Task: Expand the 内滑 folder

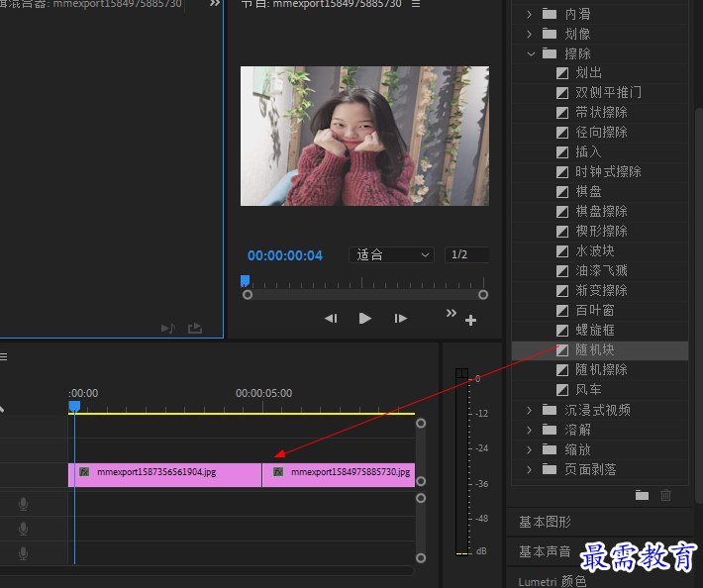Action: [530, 14]
